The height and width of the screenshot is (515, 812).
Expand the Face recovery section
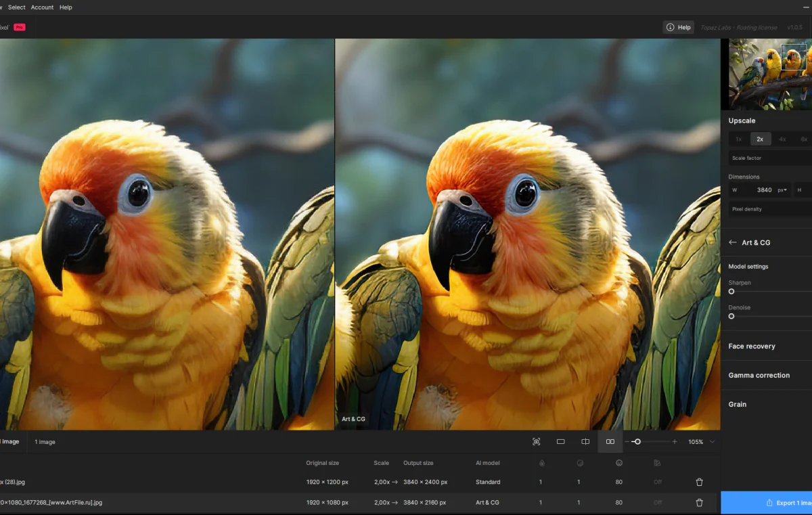coord(752,346)
